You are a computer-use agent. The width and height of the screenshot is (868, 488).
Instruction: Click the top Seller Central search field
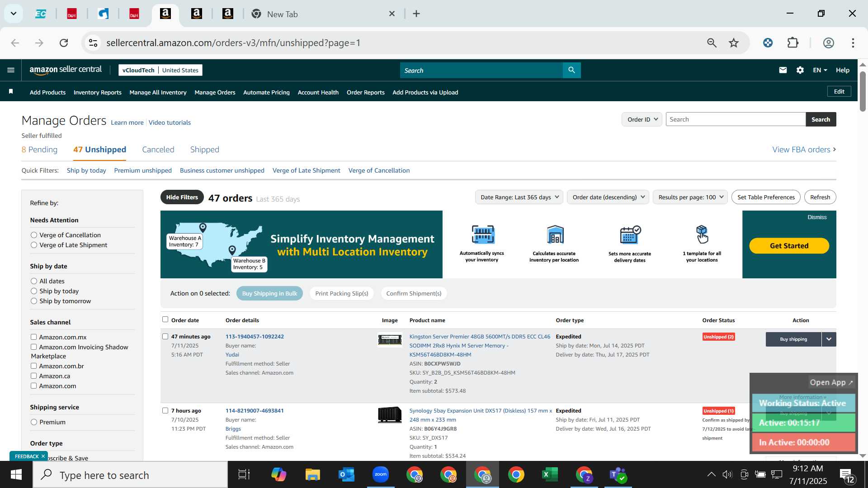pos(481,70)
